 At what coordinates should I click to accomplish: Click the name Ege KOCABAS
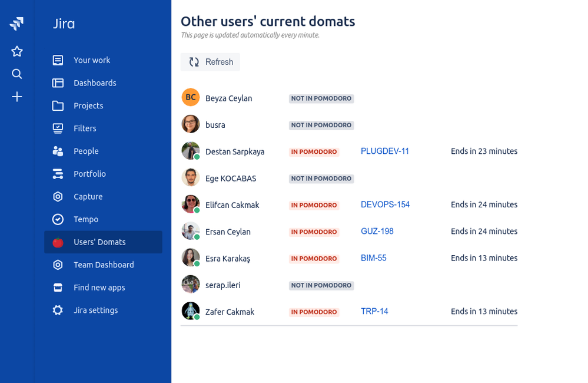231,179
